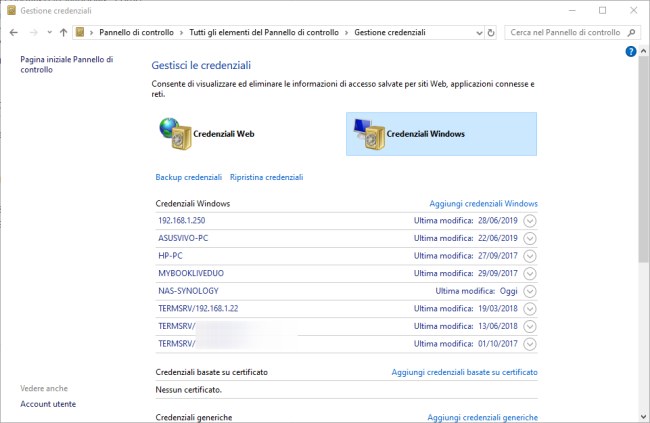650x423 pixels.
Task: Refresh the address bar location
Action: click(x=491, y=32)
